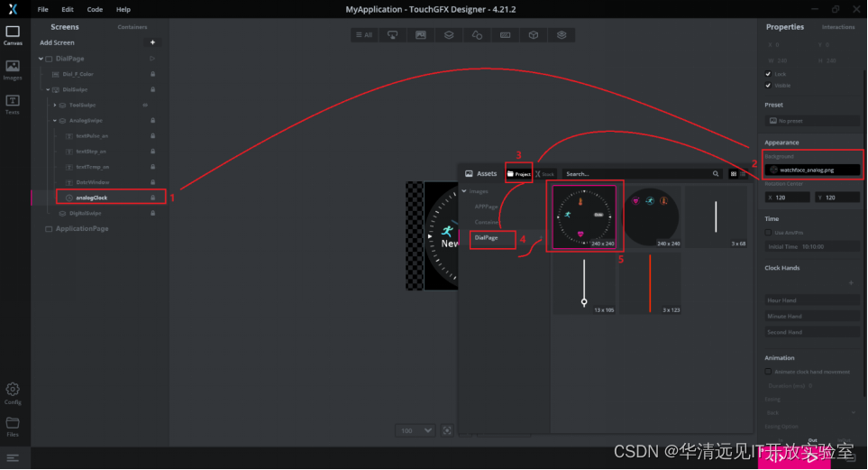Image resolution: width=868 pixels, height=470 pixels.
Task: Click the fit-to-screen icon next to zoom
Action: click(x=447, y=430)
